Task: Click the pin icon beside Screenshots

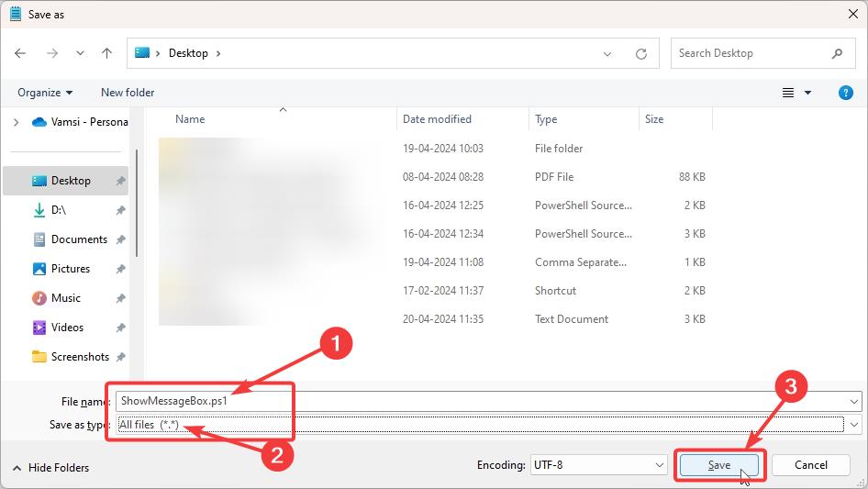Action: 121,357
